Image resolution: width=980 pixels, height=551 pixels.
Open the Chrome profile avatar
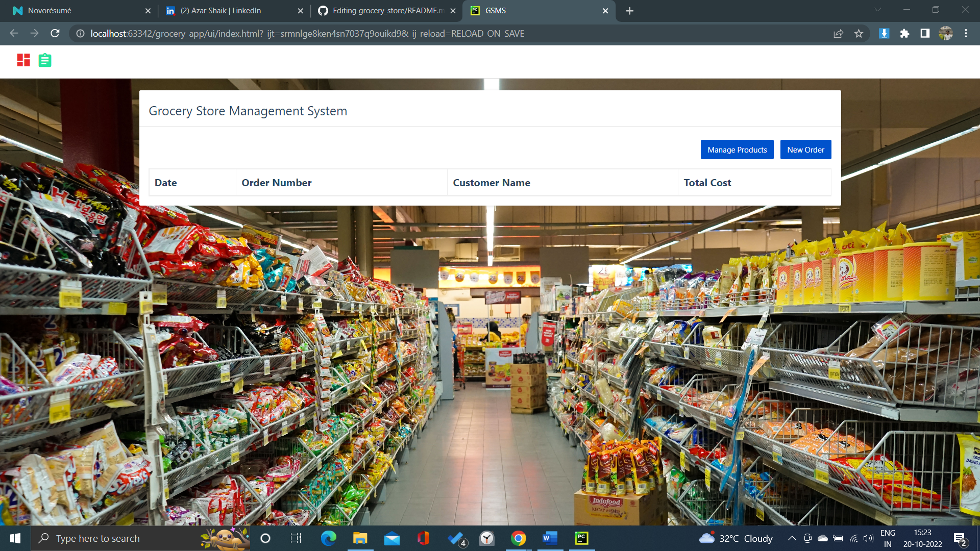coord(945,33)
